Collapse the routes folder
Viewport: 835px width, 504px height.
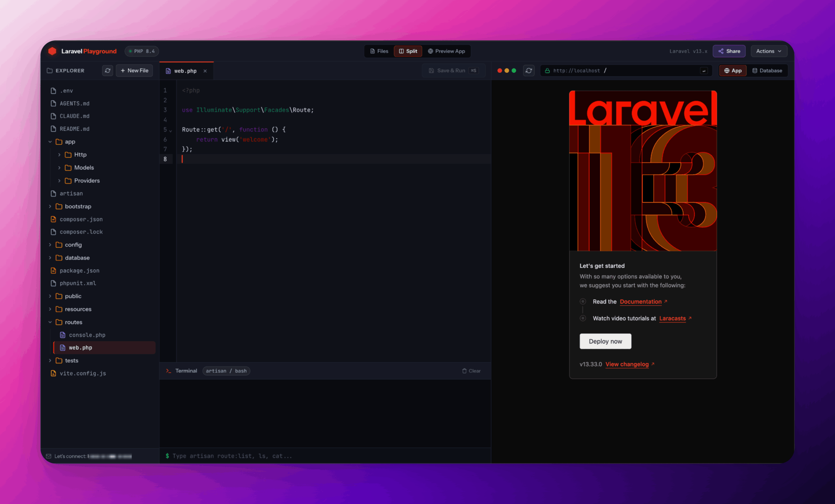(50, 322)
